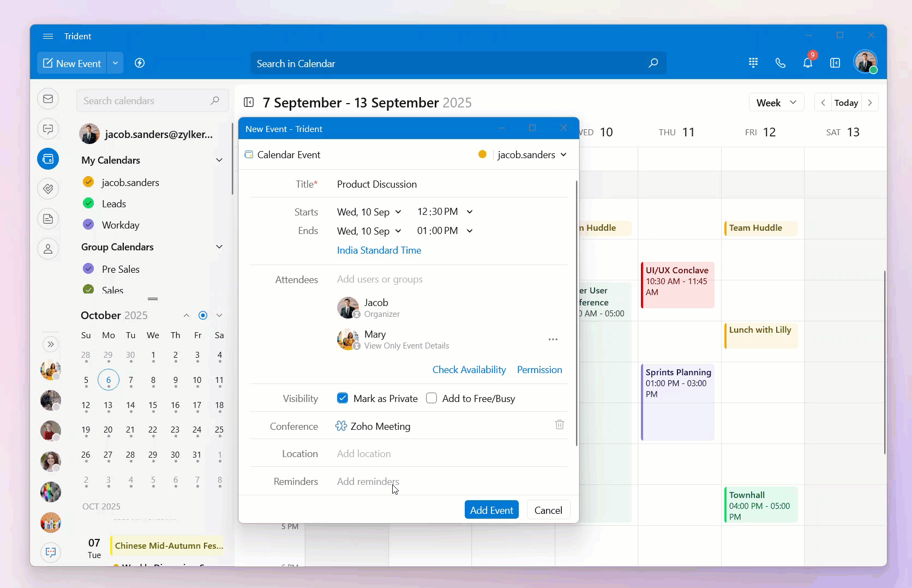
Task: Click Add Event button
Action: coord(491,510)
